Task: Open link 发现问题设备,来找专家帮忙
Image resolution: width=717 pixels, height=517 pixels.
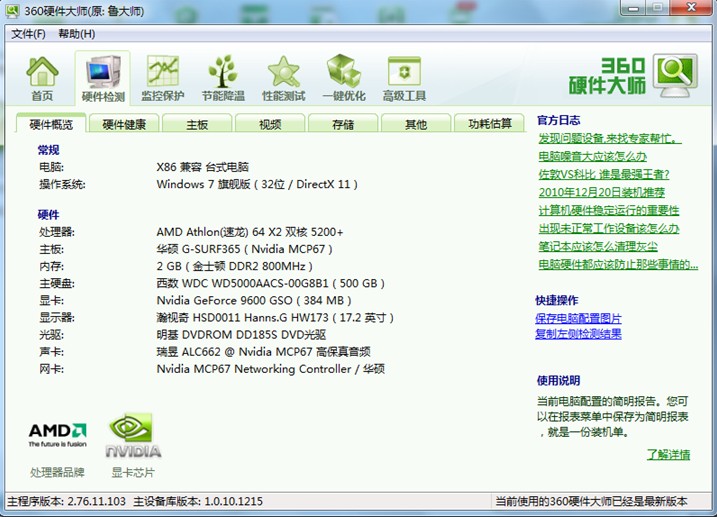Action: 610,139
